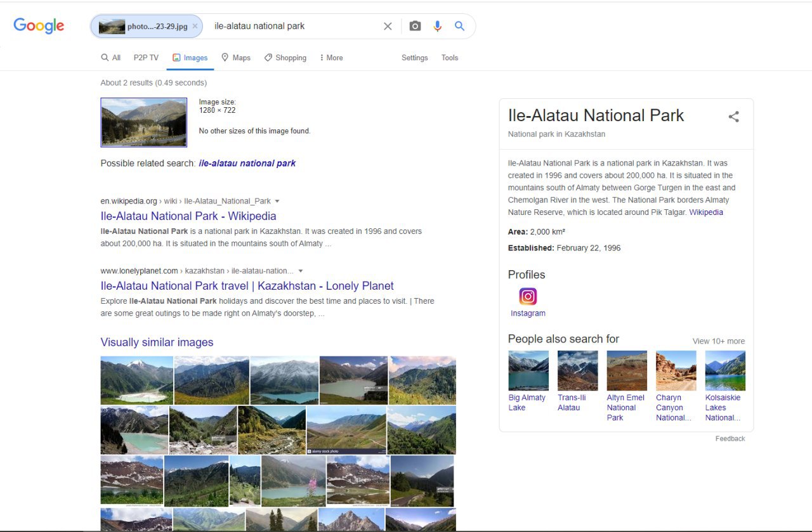
Task: Click the tag icon on the Shopping tab
Action: pos(268,58)
